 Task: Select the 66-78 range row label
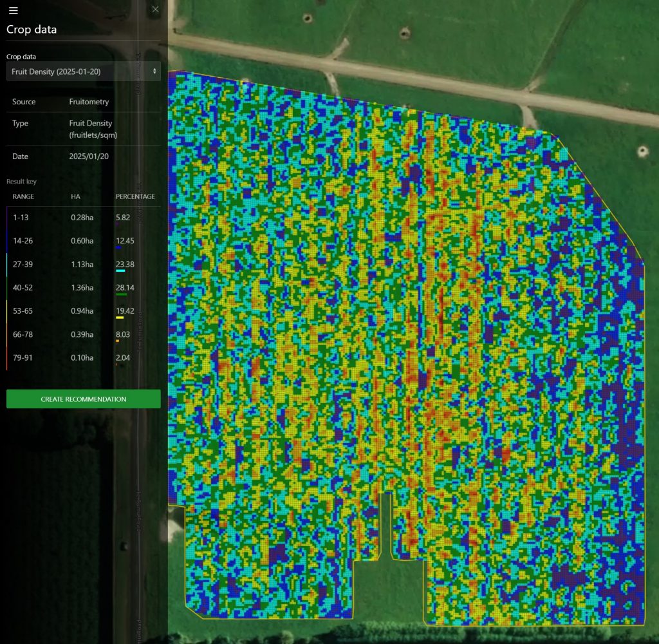[x=23, y=334]
